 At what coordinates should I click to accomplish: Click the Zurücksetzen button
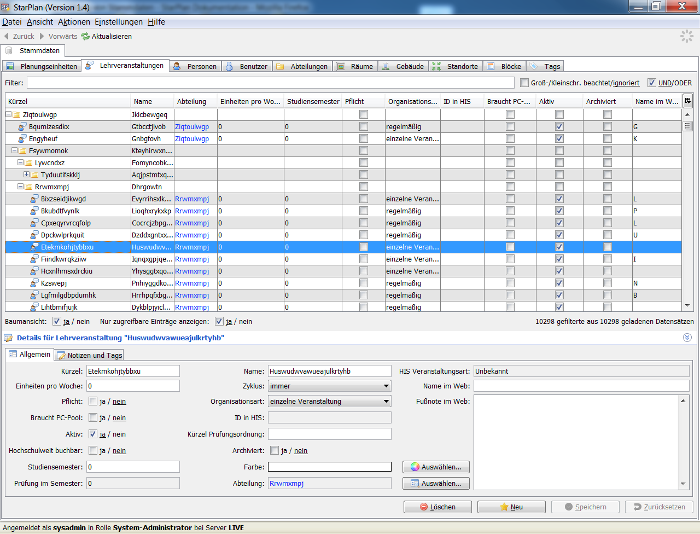coord(659,507)
